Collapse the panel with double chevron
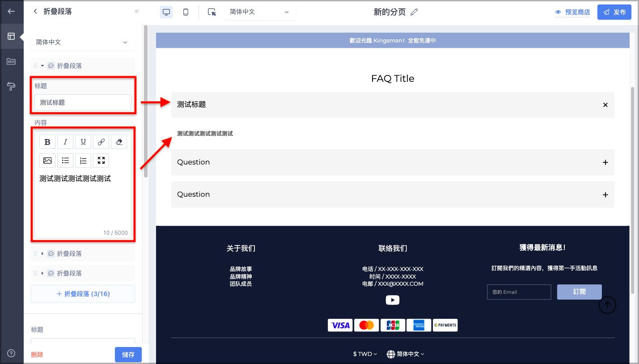This screenshot has height=364, width=639. click(x=137, y=12)
